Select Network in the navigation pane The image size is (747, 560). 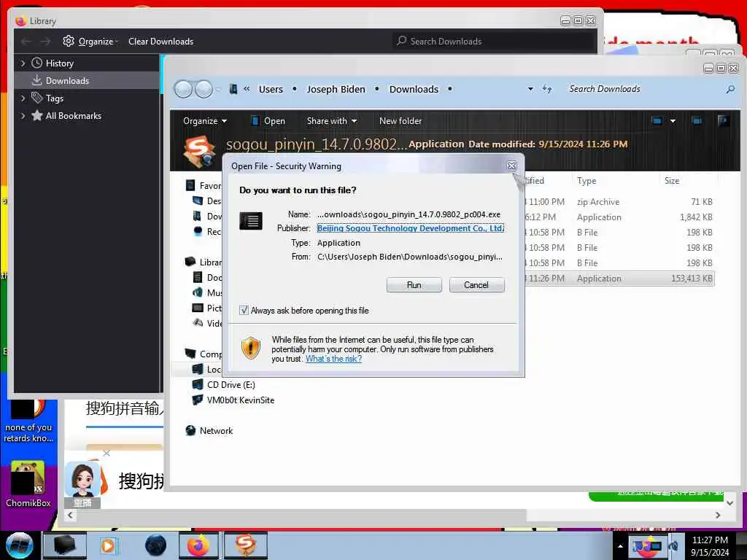click(x=216, y=430)
